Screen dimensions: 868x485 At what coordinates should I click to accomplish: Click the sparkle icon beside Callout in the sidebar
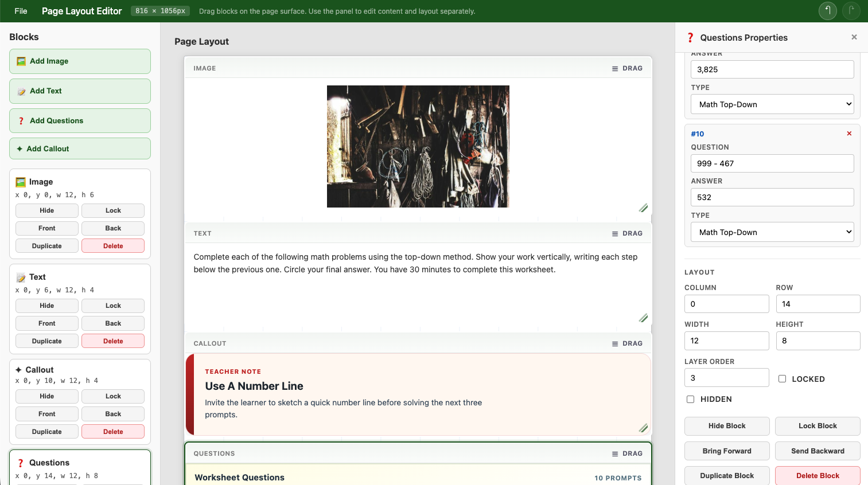pyautogui.click(x=18, y=369)
